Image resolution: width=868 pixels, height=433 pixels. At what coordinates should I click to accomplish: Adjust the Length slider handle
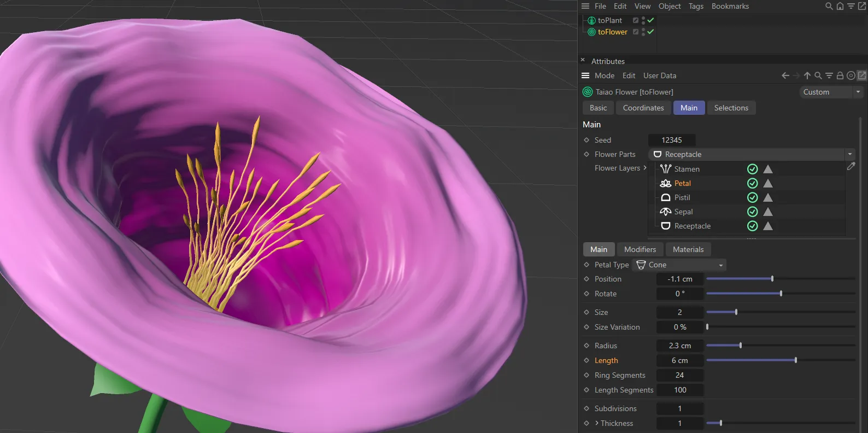(x=796, y=360)
